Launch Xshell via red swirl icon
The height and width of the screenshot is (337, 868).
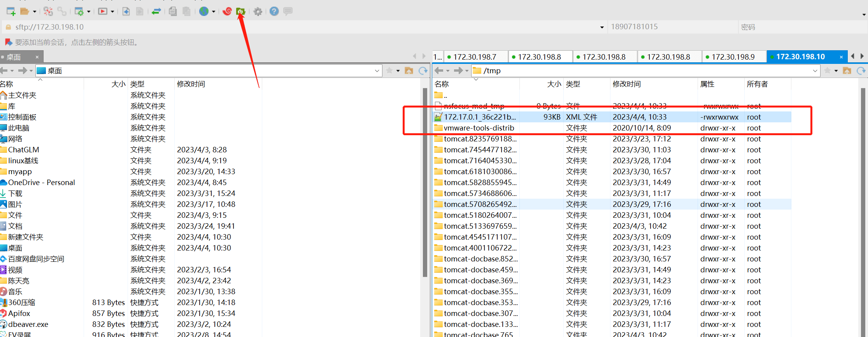click(227, 11)
